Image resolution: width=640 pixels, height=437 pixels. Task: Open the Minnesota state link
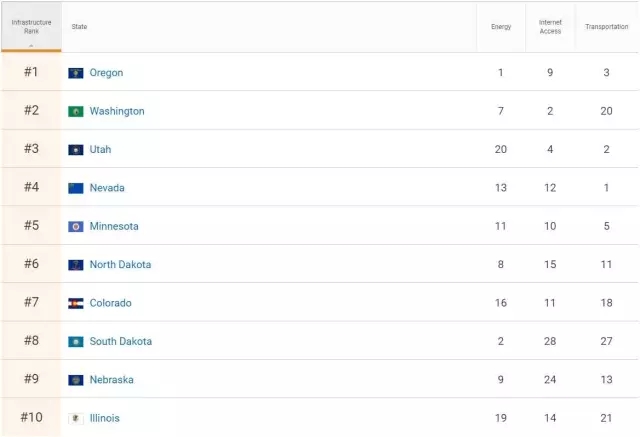click(x=114, y=227)
